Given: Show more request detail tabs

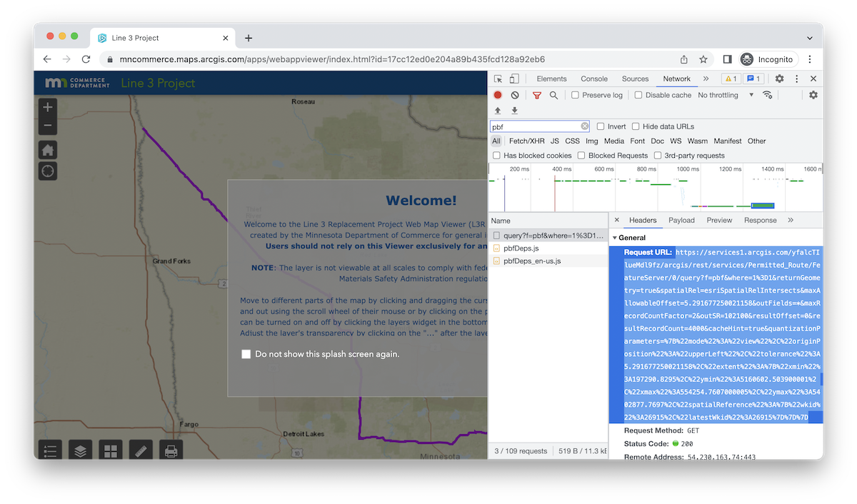Looking at the screenshot, I should 791,221.
